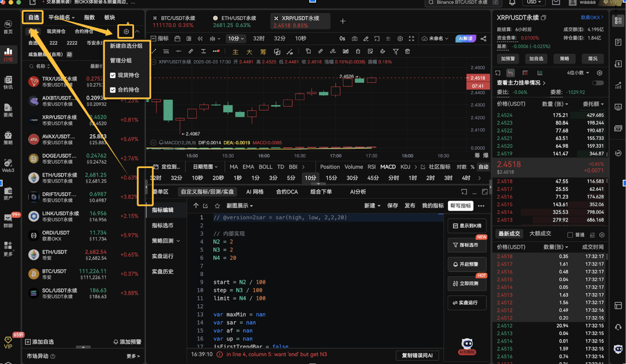
Task: Open the 10分 timeframe dropdown
Action: tap(236, 39)
